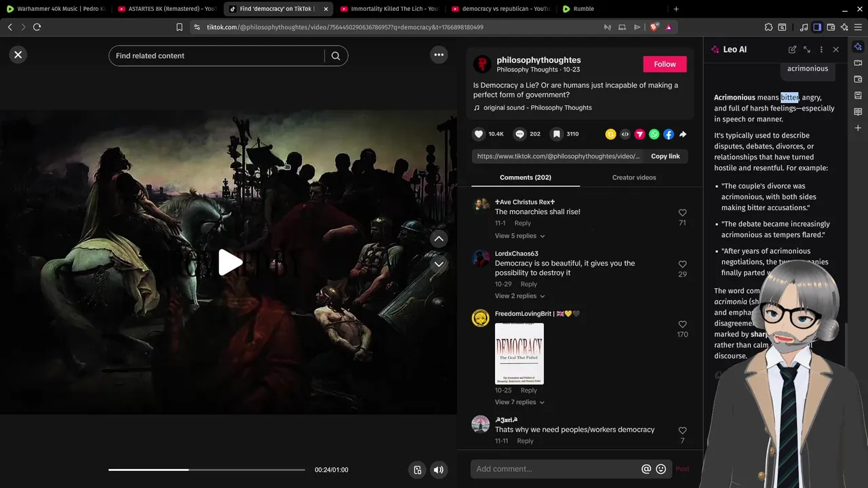Open a new browser tab with plus
Image resolution: width=868 pixels, height=488 pixels.
676,9
